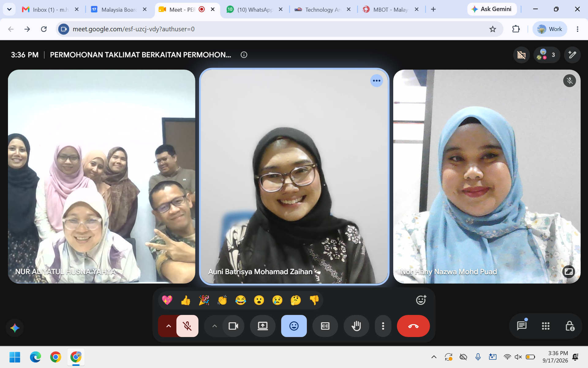
Task: Click the Ask Gemini button
Action: pos(492,9)
